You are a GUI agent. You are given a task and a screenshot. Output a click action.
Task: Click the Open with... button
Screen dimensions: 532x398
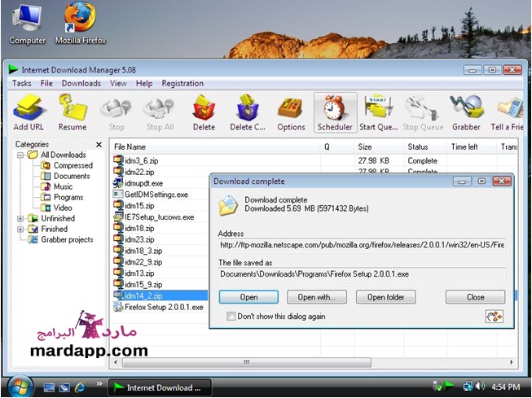[x=317, y=297]
